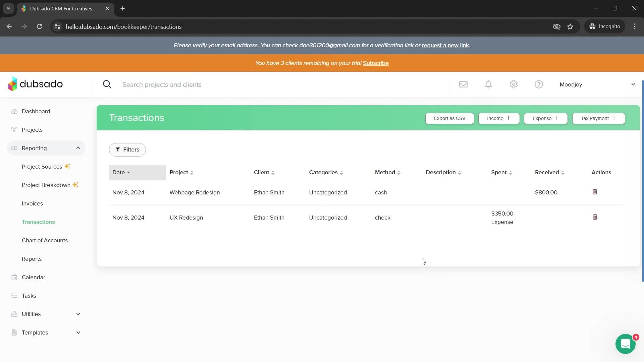Image resolution: width=644 pixels, height=362 pixels.
Task: Add a new Expense transaction
Action: click(546, 118)
